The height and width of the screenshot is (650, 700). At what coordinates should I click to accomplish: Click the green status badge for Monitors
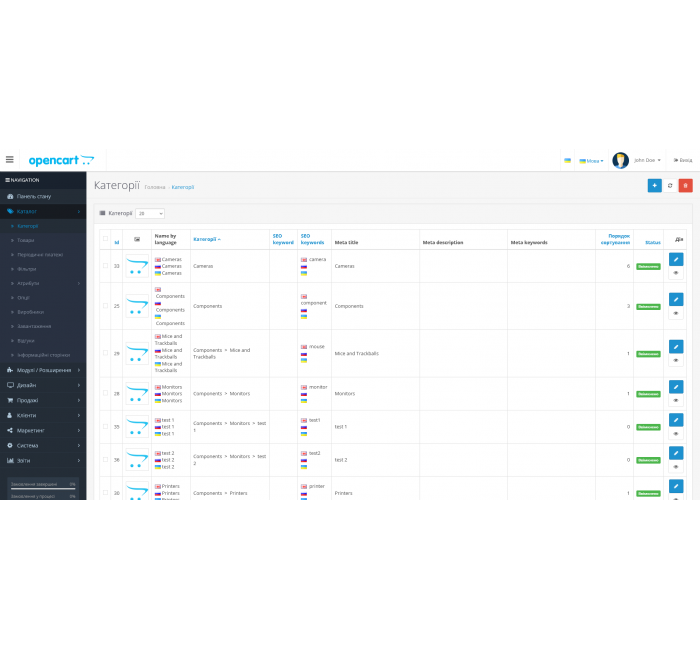(648, 394)
